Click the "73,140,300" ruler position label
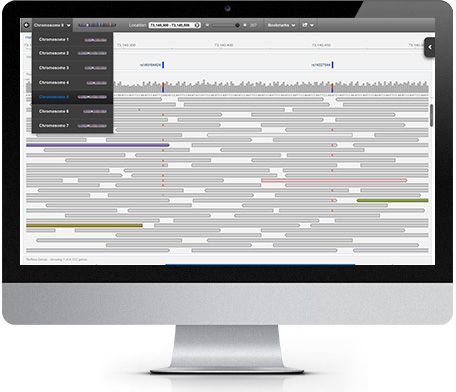 (x=126, y=45)
